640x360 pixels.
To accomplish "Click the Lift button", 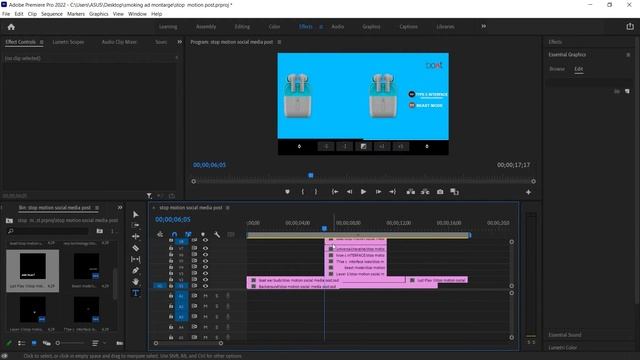I will [411, 192].
